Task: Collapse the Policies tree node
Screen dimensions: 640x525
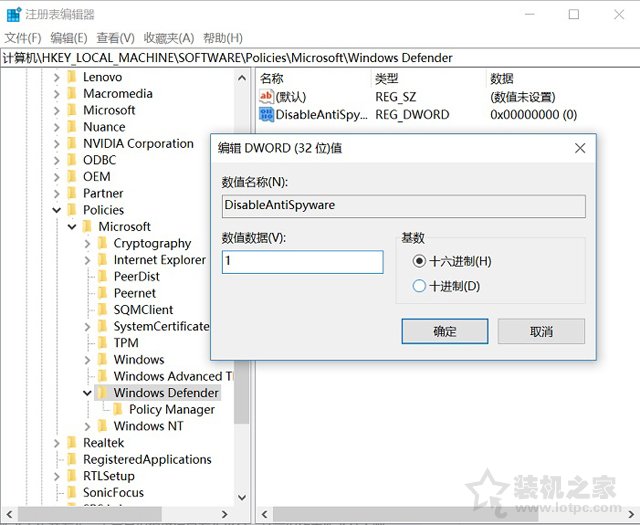Action: point(56,210)
